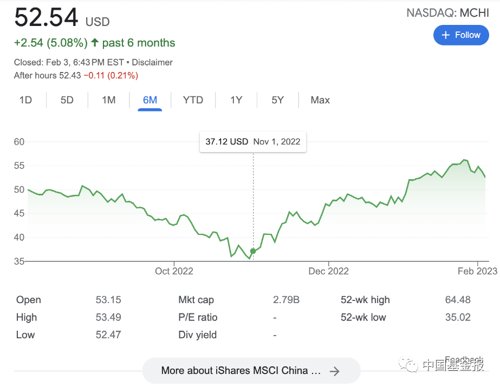Click the plus icon in Follow button
500x387 pixels.
[x=446, y=35]
